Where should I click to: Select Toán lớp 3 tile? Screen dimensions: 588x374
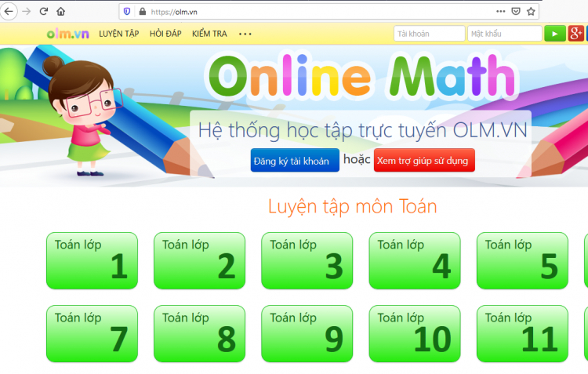click(x=307, y=261)
